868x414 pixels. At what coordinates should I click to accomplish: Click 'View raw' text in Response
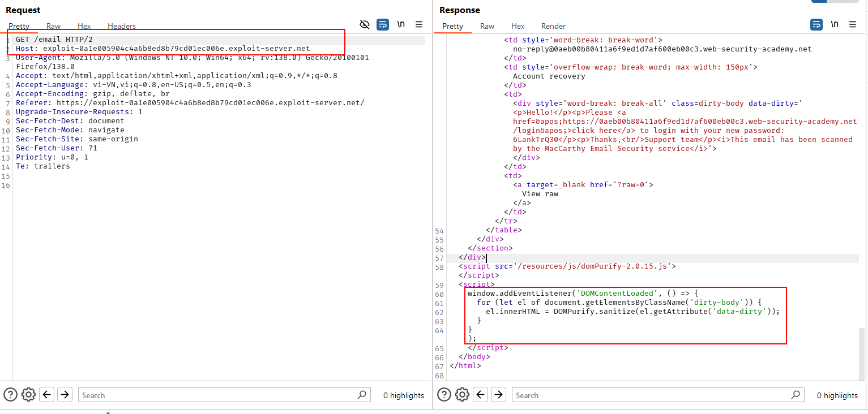coord(540,194)
